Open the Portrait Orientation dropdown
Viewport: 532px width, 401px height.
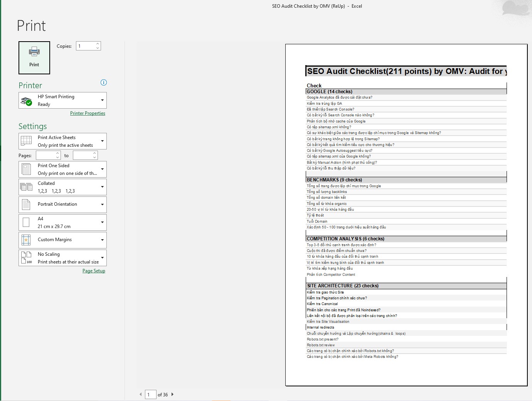coord(102,205)
